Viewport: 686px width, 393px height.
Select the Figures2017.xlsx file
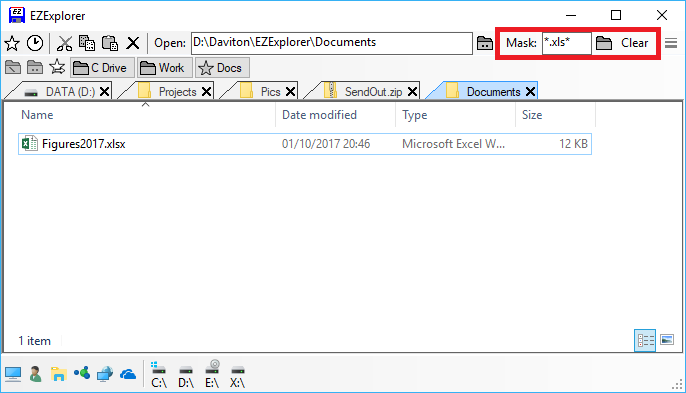(x=305, y=144)
